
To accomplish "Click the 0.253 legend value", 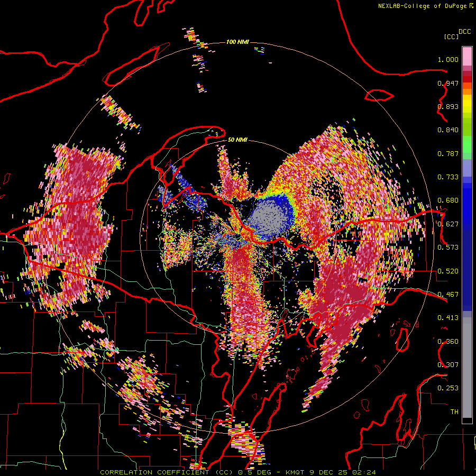I will click(x=448, y=388).
